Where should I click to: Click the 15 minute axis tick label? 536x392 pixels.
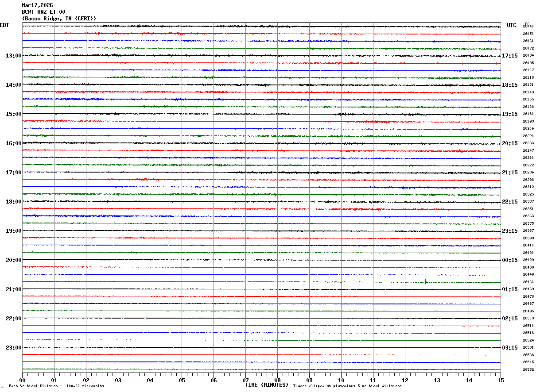tap(501, 380)
